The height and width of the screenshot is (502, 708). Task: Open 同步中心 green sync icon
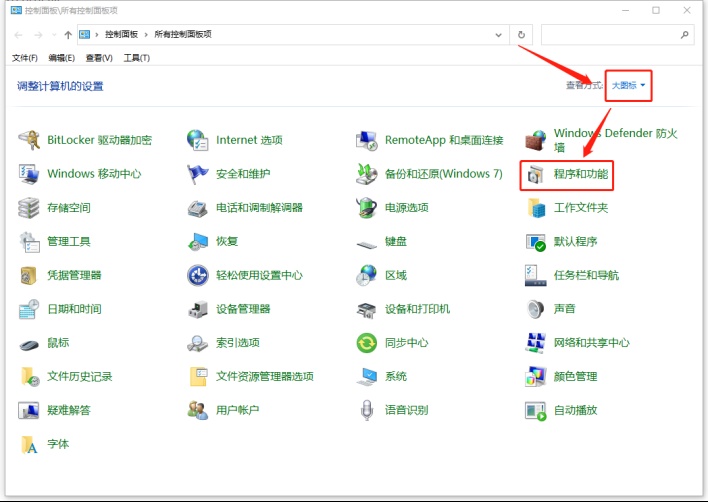(x=367, y=343)
